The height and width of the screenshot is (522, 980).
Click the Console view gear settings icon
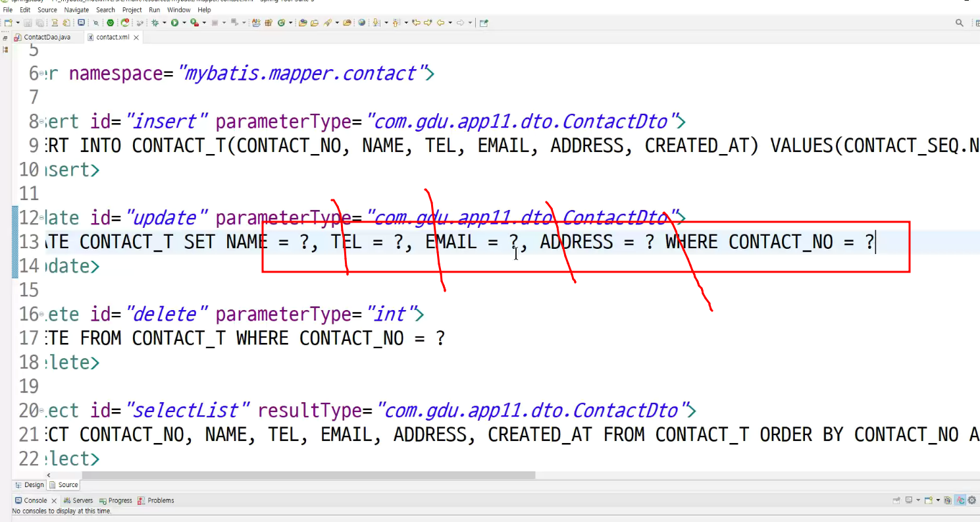(x=971, y=500)
